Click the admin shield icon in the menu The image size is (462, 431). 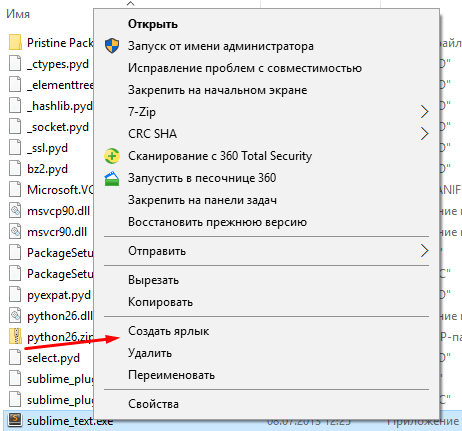coord(112,46)
